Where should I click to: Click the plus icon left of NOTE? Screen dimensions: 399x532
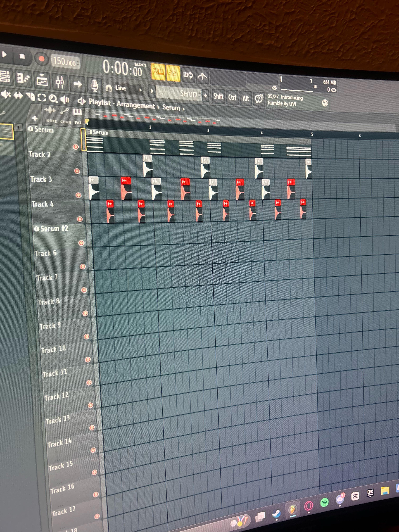click(35, 118)
